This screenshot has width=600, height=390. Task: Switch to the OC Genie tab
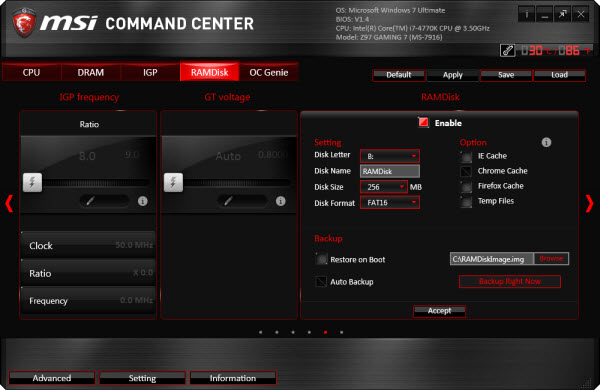[269, 72]
